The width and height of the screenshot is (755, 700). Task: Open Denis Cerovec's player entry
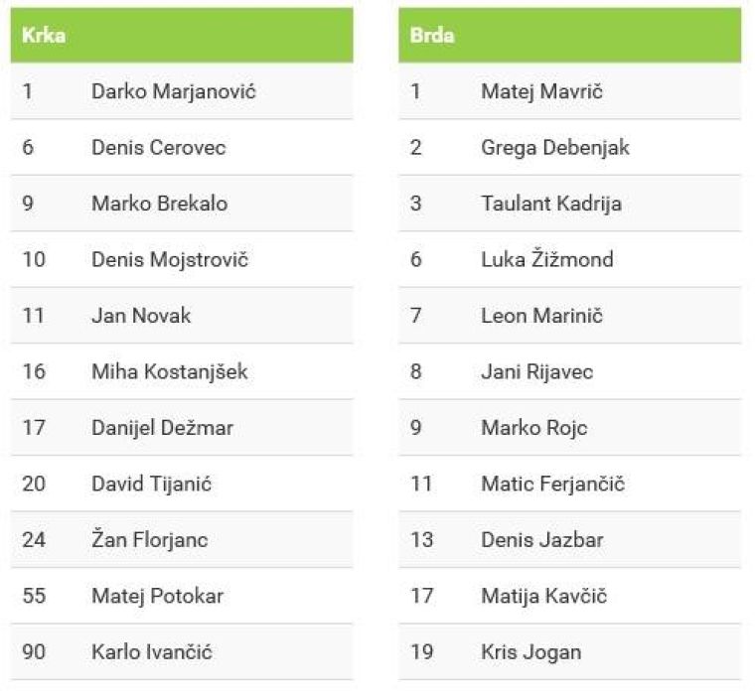click(x=158, y=148)
